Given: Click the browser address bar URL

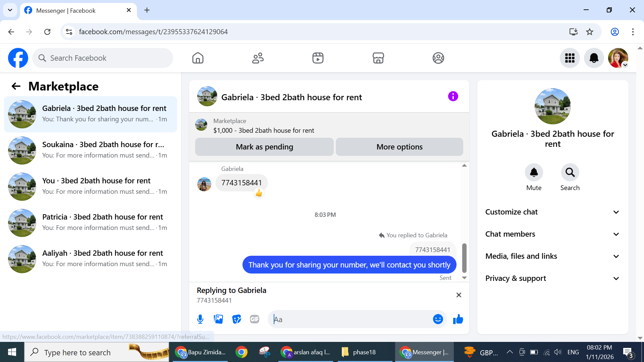Looking at the screenshot, I should [x=153, y=32].
